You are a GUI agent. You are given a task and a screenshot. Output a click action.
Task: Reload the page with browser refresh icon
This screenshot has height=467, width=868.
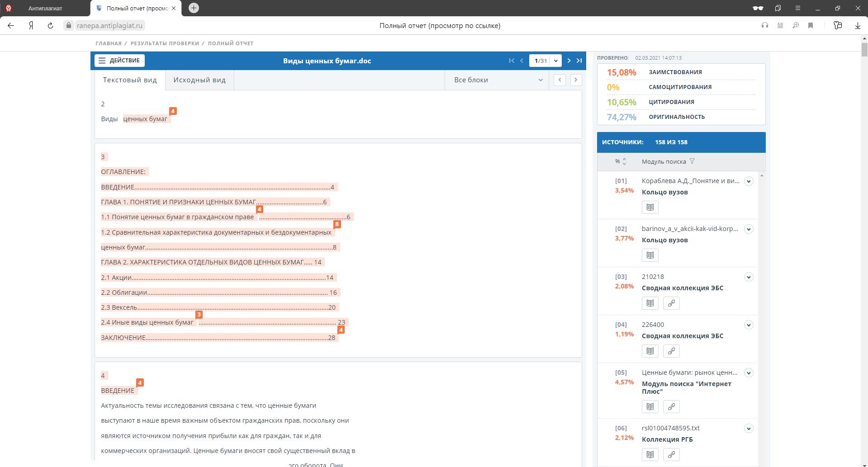click(50, 26)
